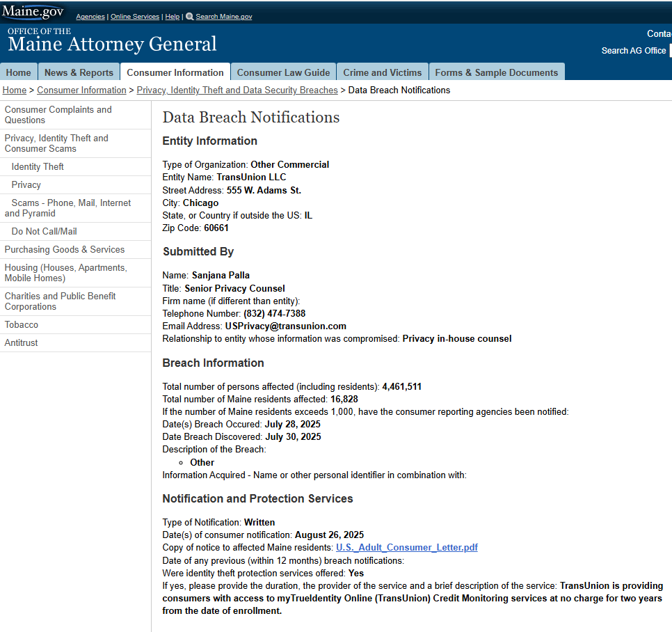Click the Breach Information section heading
The height and width of the screenshot is (632, 672).
coord(213,363)
